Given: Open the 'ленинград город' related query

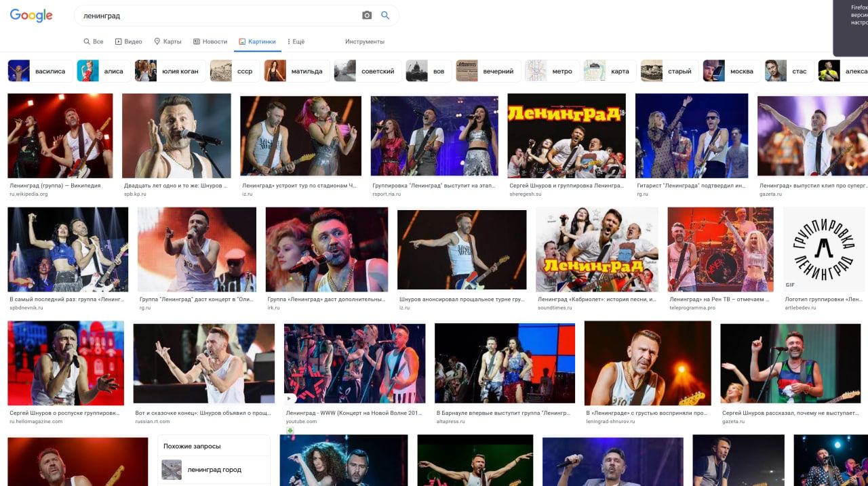Looking at the screenshot, I should click(214, 469).
